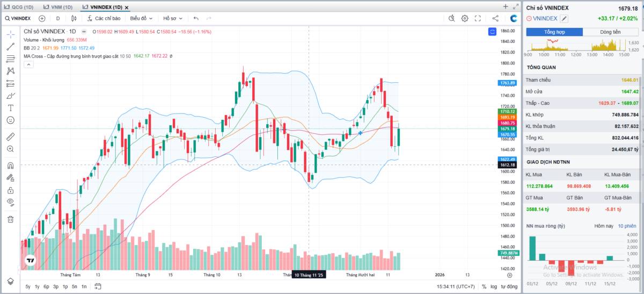Click the share chart icon

tap(495, 18)
